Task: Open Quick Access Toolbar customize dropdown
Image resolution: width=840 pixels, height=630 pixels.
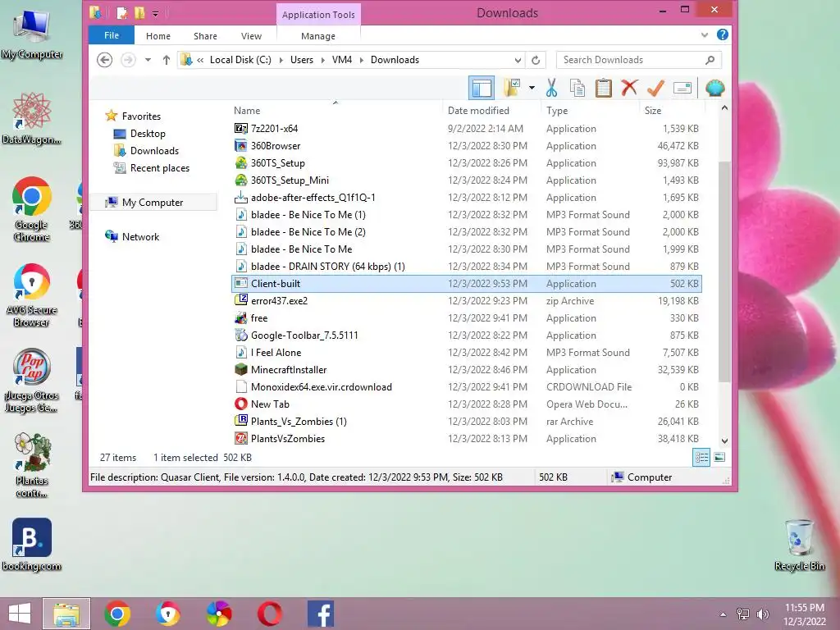Action: click(155, 13)
